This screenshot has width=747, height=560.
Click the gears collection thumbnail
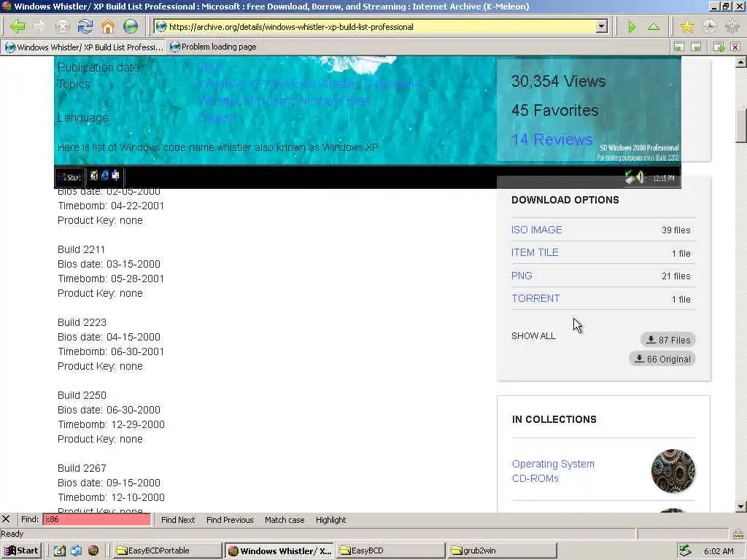click(x=673, y=471)
